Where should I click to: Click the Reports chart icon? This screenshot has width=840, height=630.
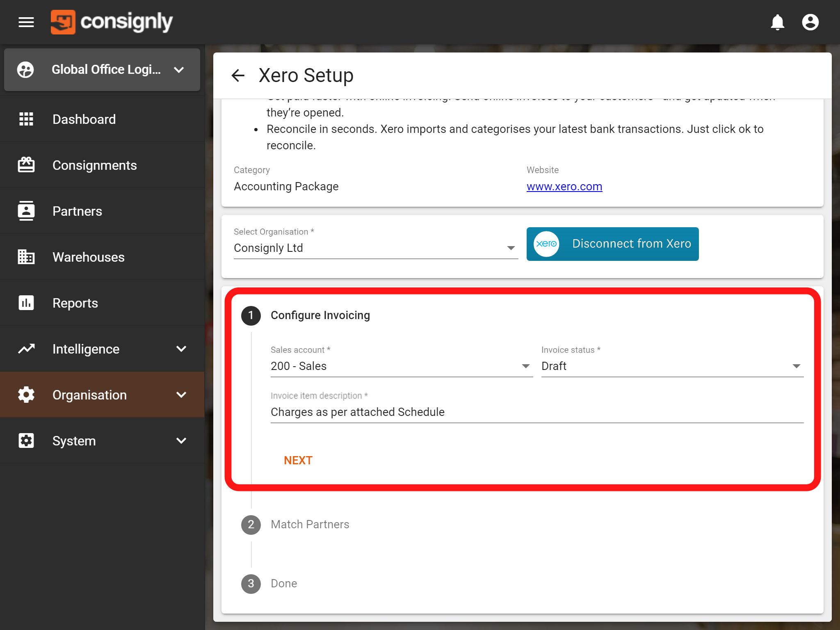pyautogui.click(x=26, y=303)
